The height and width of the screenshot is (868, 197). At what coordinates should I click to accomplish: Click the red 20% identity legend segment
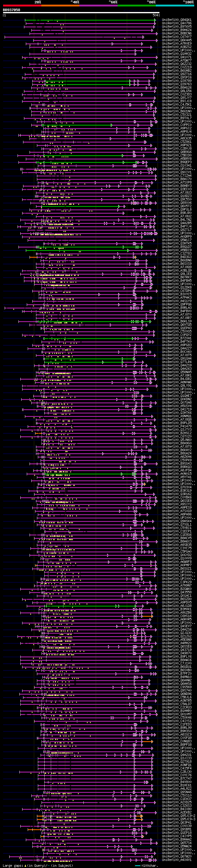click(22, 6)
